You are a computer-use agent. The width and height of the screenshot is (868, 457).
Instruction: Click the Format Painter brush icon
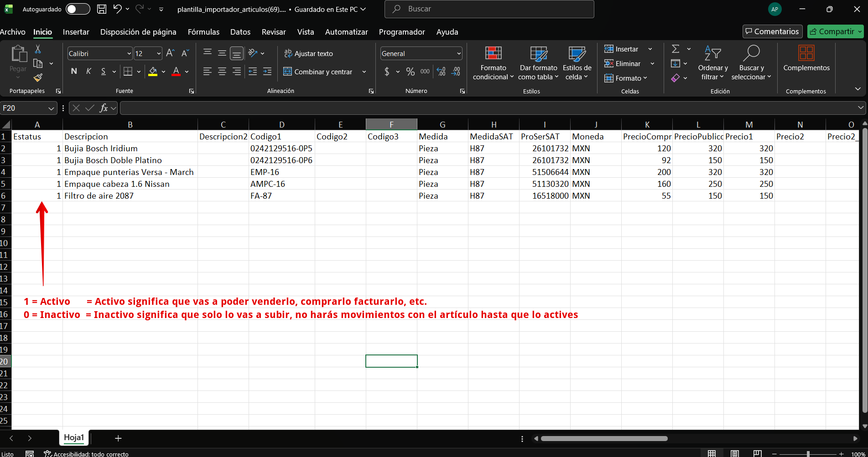pos(38,78)
